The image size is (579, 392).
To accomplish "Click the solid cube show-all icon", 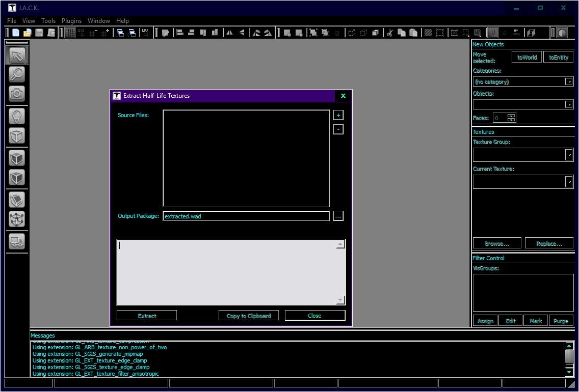I will (x=375, y=33).
